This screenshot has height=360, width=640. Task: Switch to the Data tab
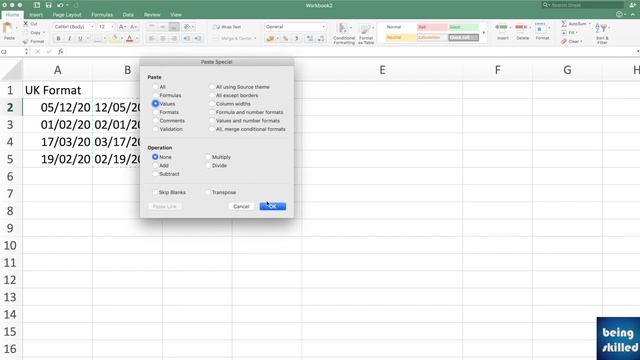(x=128, y=15)
